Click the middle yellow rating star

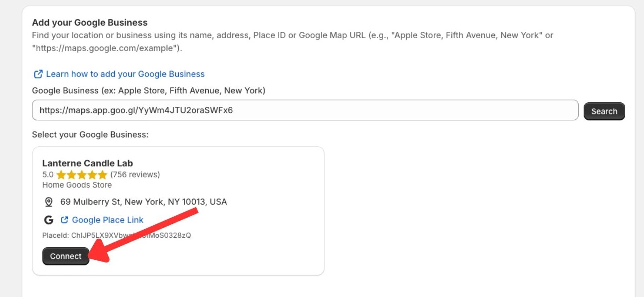click(82, 174)
